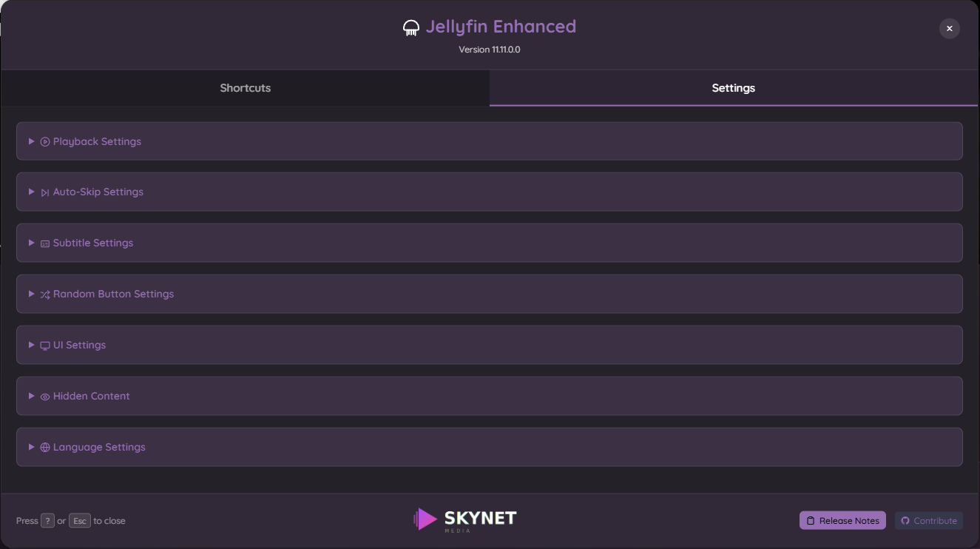980x549 pixels.
Task: Click the shuffle icon of Random Button Settings
Action: [x=45, y=294]
